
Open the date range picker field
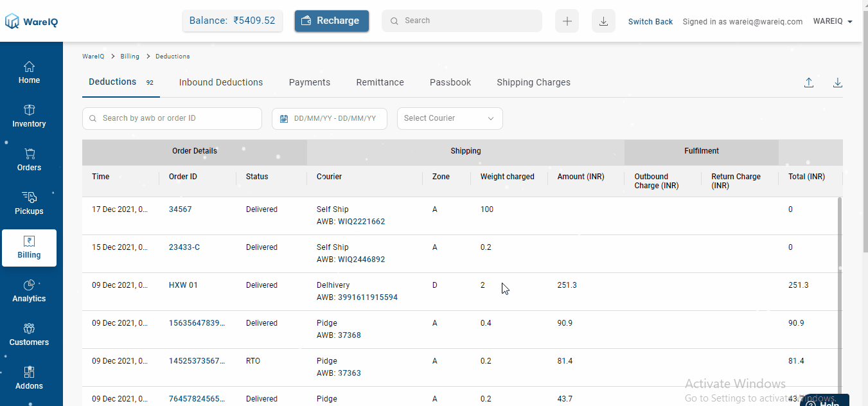[x=330, y=118]
